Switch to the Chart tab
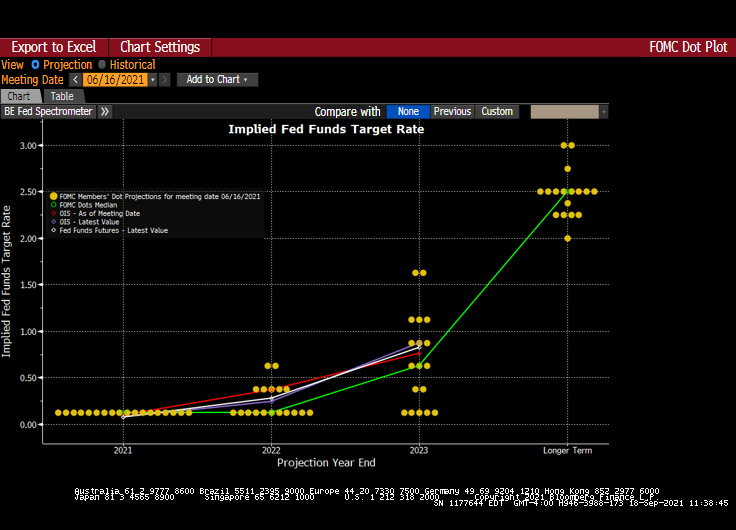 click(x=19, y=96)
